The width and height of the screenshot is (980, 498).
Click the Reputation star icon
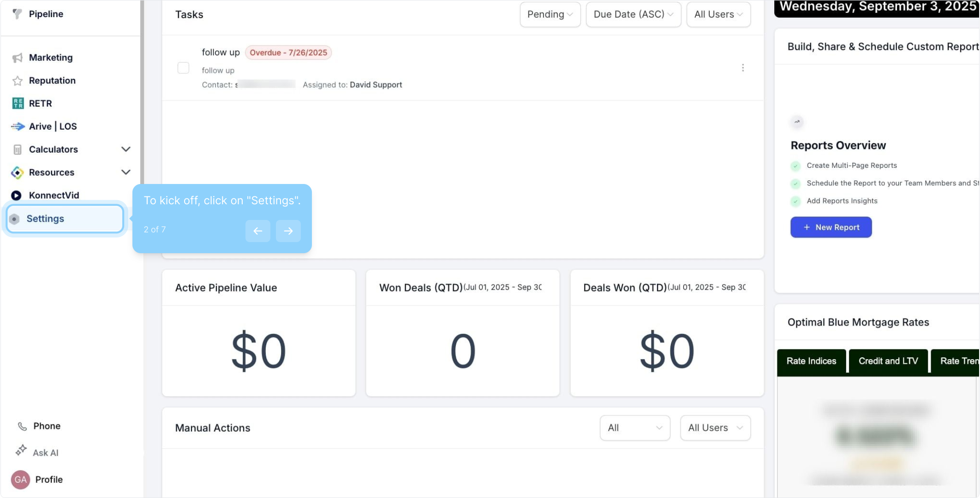coord(18,81)
